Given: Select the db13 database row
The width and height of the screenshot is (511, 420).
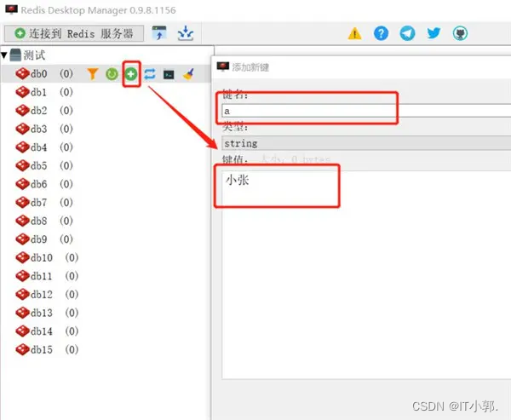Looking at the screenshot, I should 106,313.
